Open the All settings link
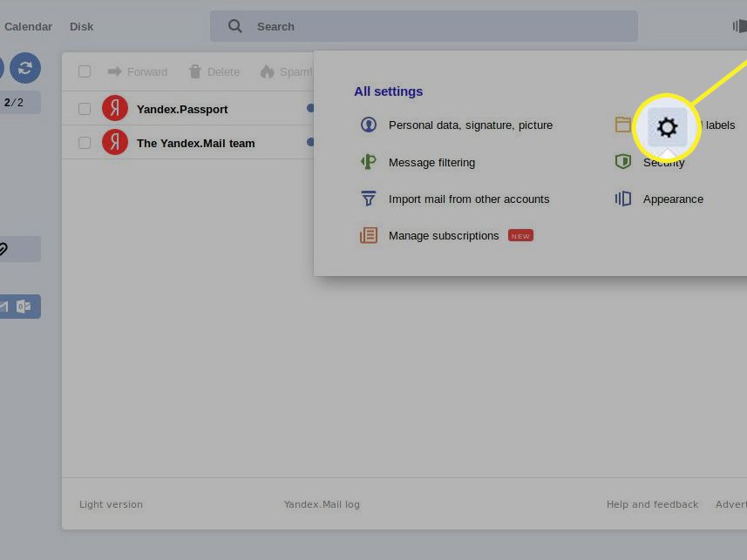Viewport: 747px width, 560px height. tap(388, 91)
